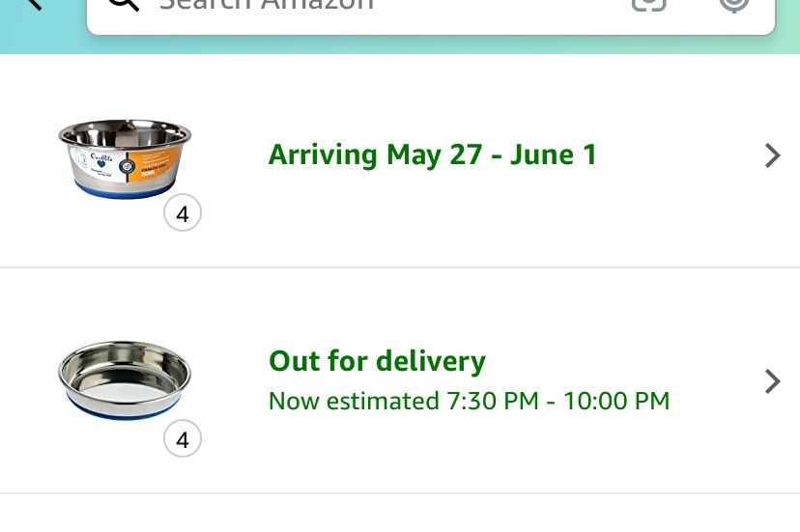Go back using the back arrow
Image resolution: width=800 pixels, height=532 pixels.
click(35, 4)
